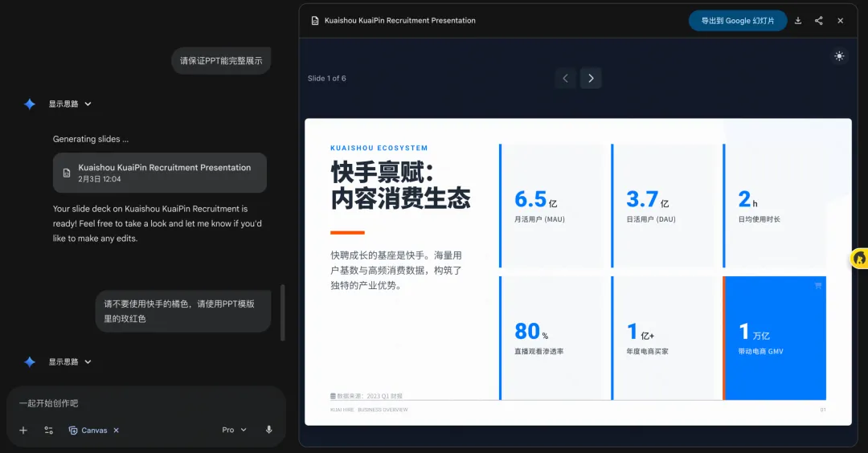868x453 pixels.
Task: Click the download presentation icon
Action: (798, 20)
